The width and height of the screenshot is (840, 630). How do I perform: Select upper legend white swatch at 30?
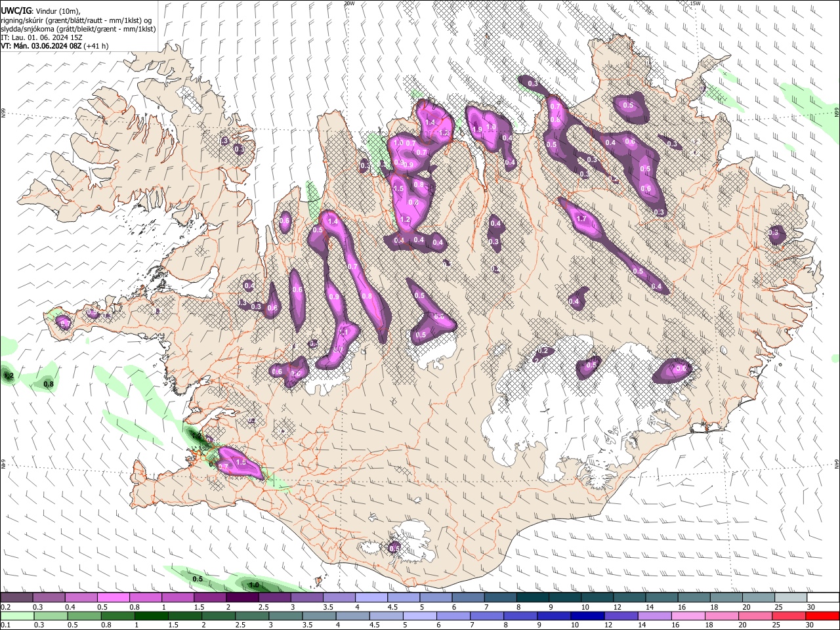click(823, 598)
